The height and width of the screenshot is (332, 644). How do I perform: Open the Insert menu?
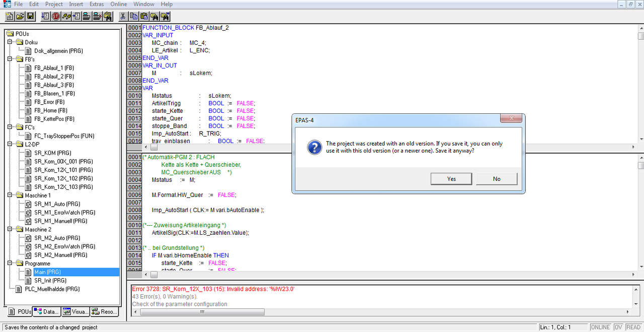click(x=76, y=4)
